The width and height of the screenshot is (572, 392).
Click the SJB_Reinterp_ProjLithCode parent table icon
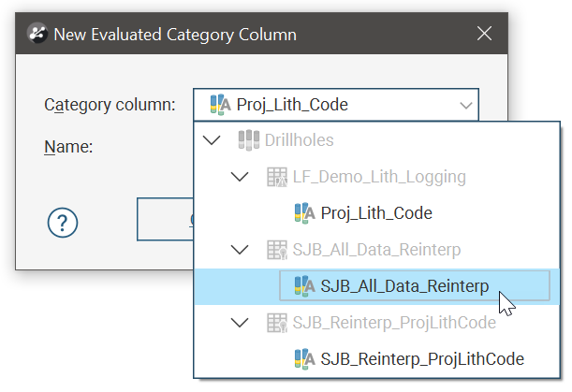(276, 323)
